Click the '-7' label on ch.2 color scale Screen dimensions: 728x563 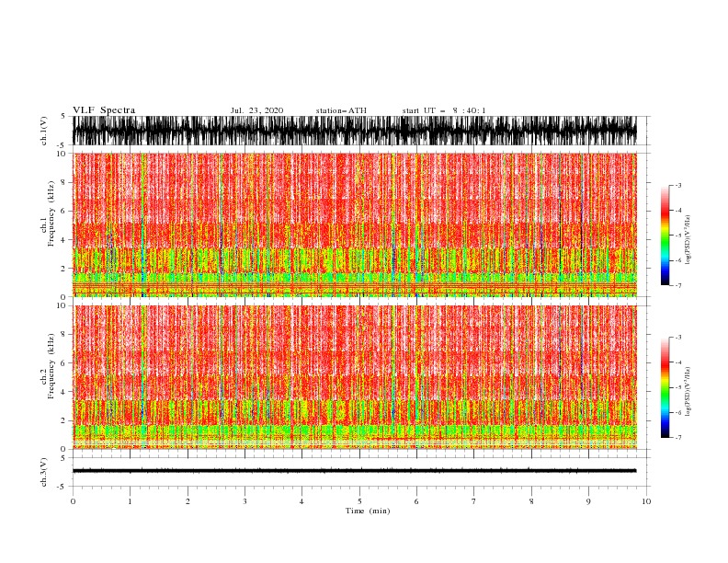677,437
